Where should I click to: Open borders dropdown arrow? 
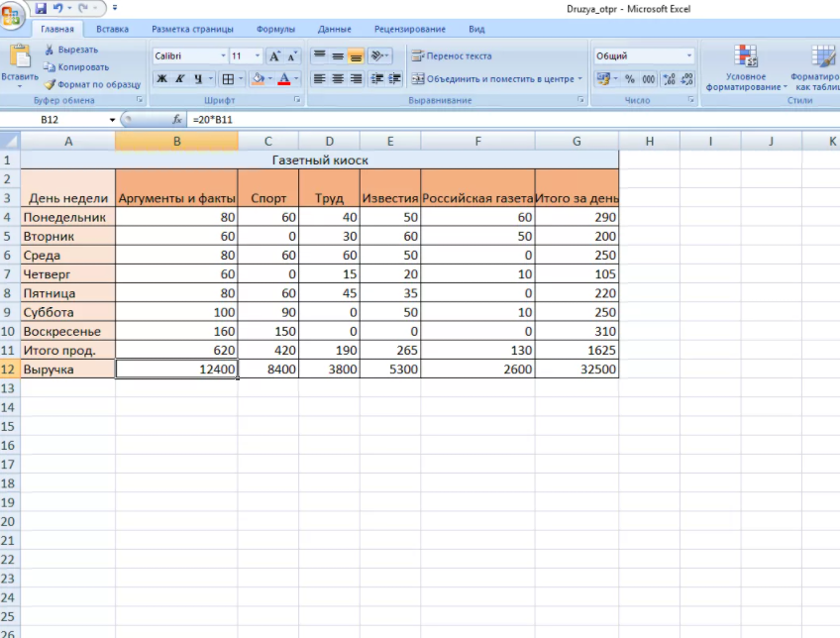[x=241, y=79]
